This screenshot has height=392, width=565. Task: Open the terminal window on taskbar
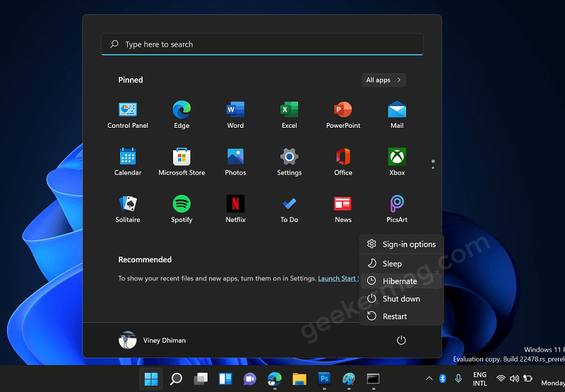coord(374,379)
